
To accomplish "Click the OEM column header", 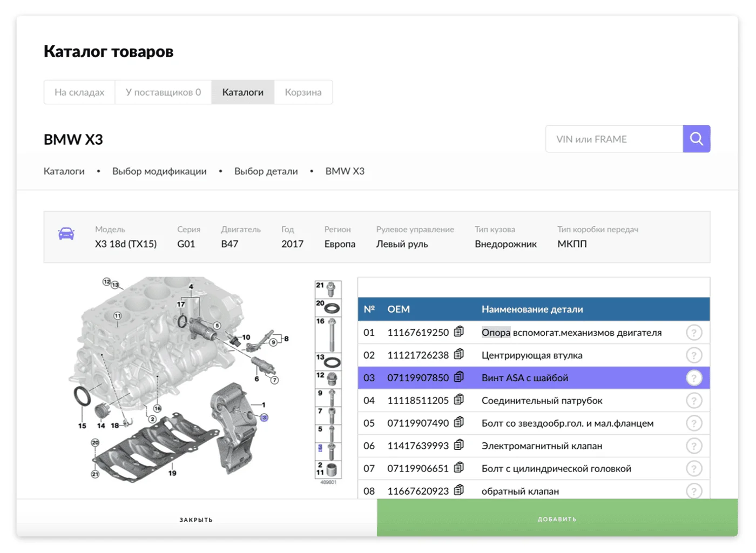I will (x=399, y=309).
